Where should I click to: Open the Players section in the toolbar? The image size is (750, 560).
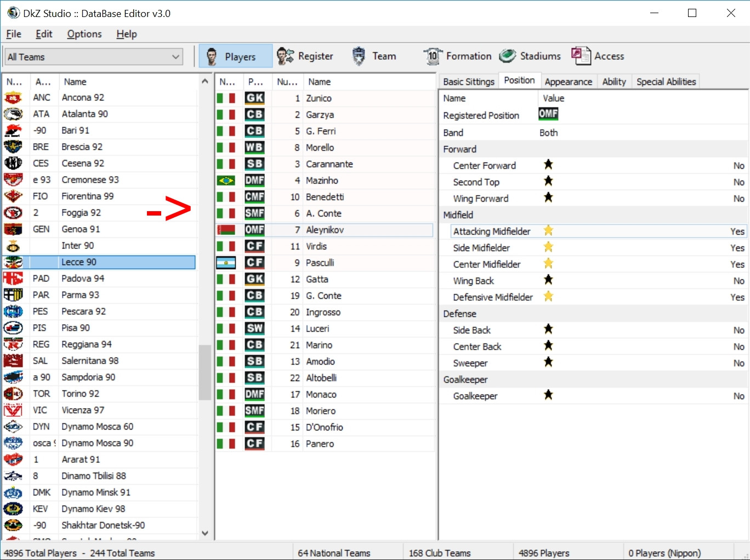pos(235,56)
